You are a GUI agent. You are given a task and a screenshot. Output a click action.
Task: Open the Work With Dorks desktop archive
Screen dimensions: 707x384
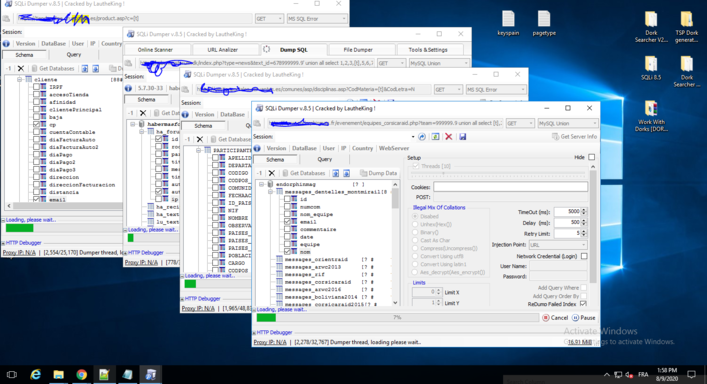point(651,116)
